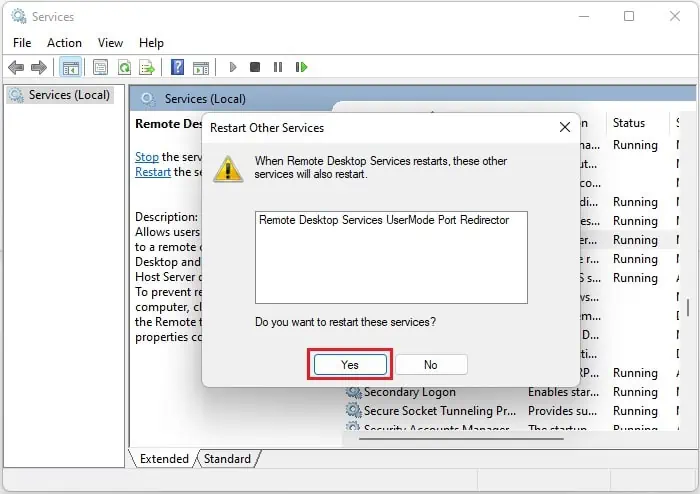Switch to the Standard tab

pyautogui.click(x=227, y=459)
